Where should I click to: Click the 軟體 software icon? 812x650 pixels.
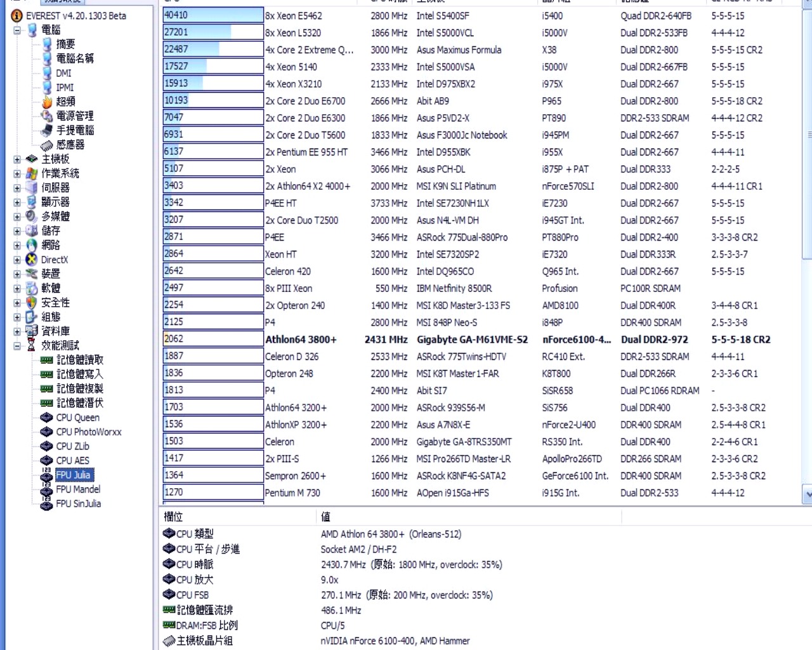(x=32, y=288)
